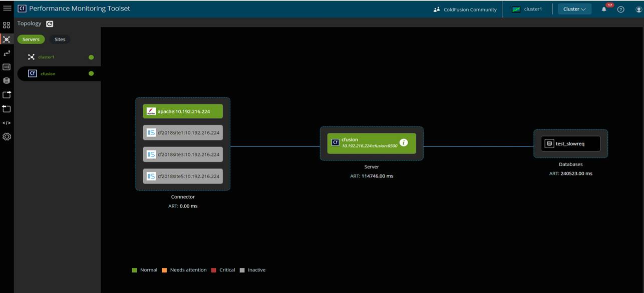Open the list panel icon in sidebar
The image size is (644, 293).
[7, 66]
